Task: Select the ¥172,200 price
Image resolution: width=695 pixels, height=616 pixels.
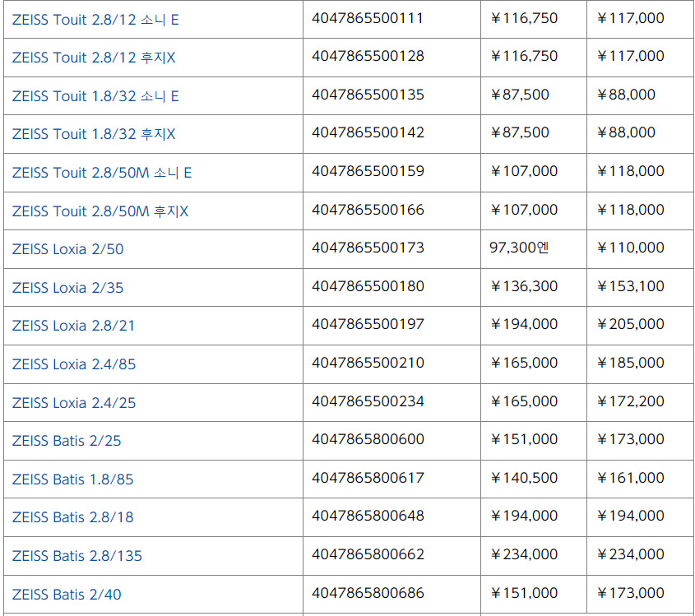Action: pyautogui.click(x=630, y=401)
